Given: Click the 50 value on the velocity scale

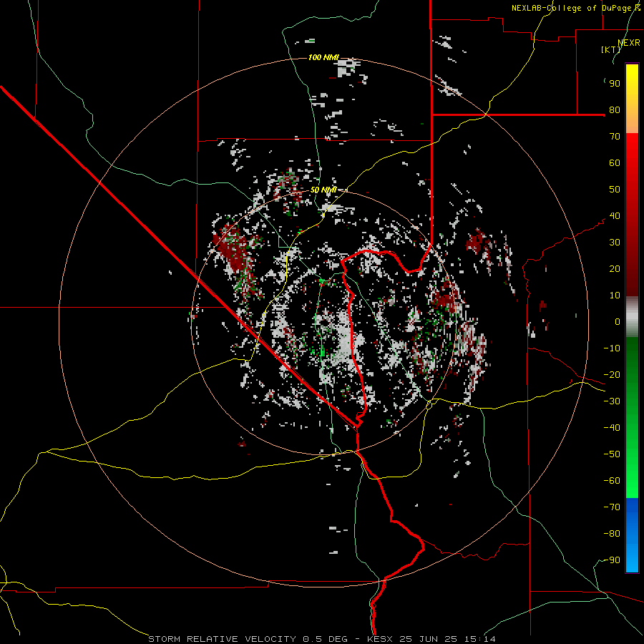Looking at the screenshot, I should pyautogui.click(x=615, y=190).
